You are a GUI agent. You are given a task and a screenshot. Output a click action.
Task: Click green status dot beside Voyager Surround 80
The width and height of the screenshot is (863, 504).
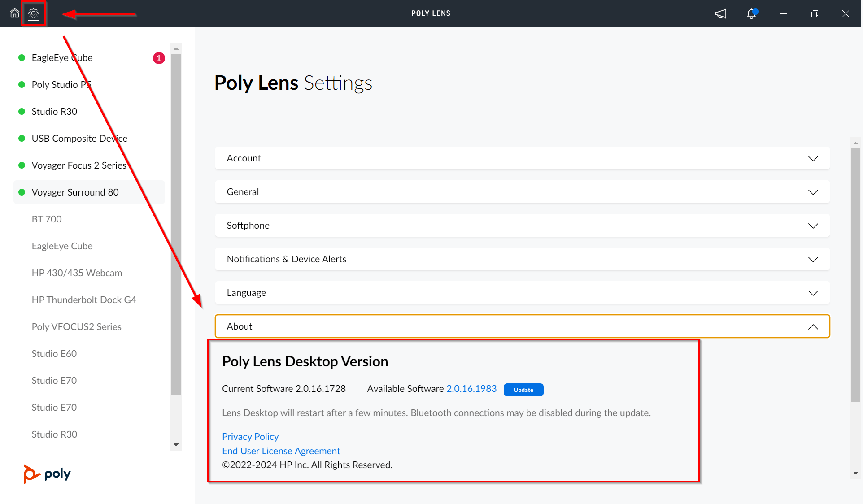pos(22,192)
